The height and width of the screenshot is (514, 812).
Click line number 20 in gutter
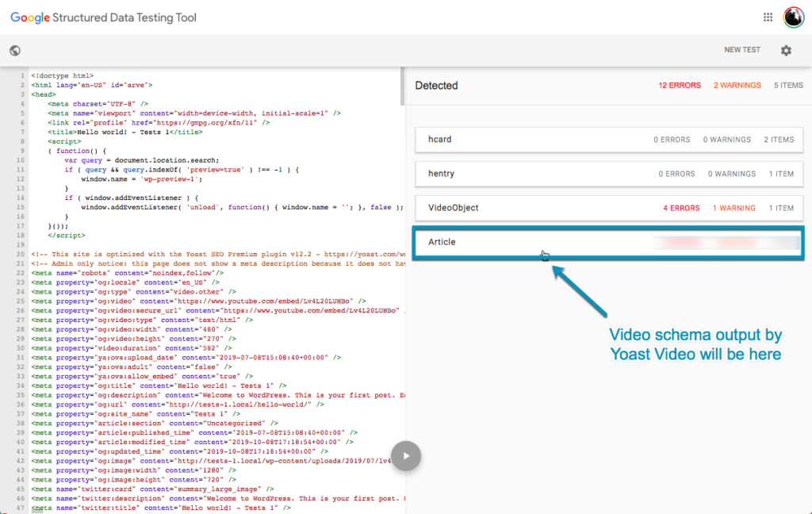point(20,255)
